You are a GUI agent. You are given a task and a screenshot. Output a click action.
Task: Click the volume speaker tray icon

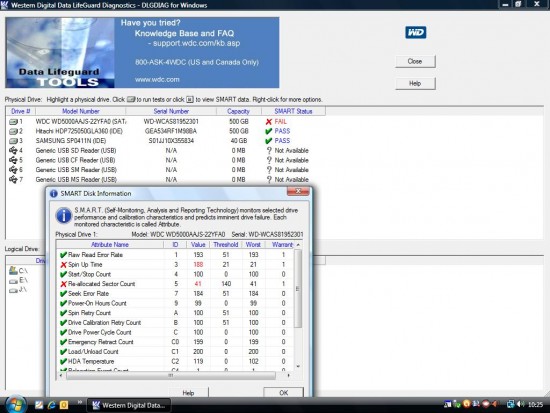click(x=521, y=405)
